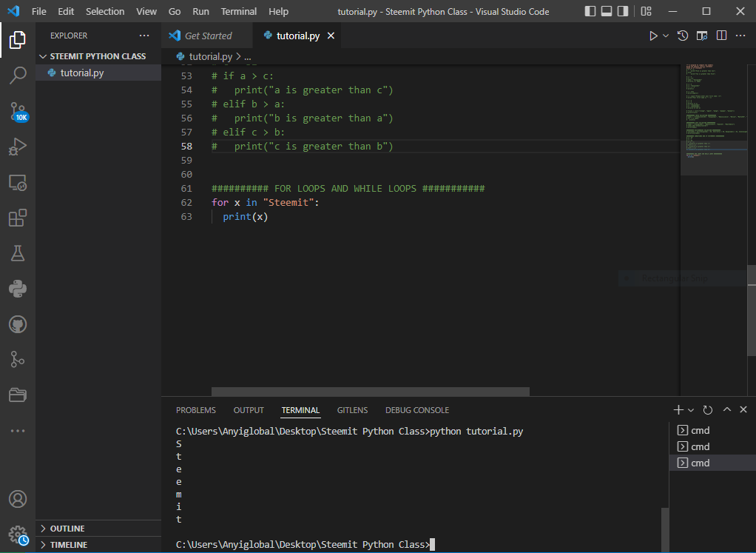Expand the TIMELINE section

(x=68, y=545)
